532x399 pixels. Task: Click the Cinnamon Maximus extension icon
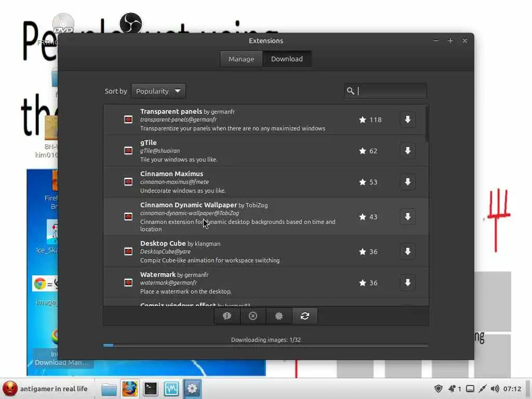pyautogui.click(x=128, y=182)
